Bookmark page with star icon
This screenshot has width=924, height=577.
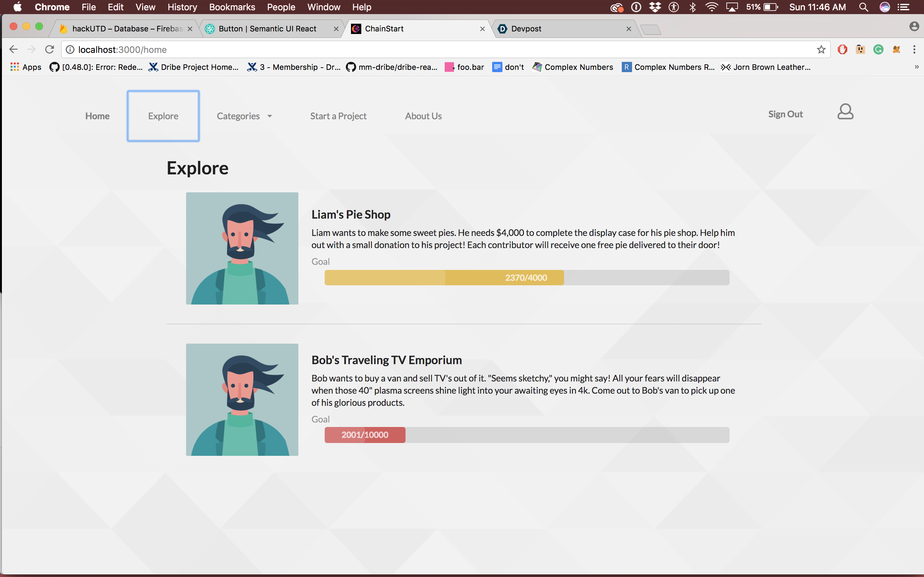[821, 50]
